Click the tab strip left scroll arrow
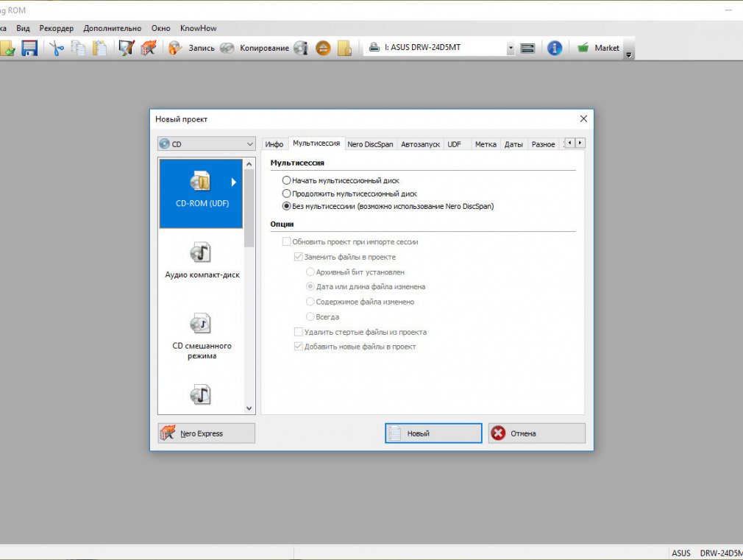 tap(570, 143)
